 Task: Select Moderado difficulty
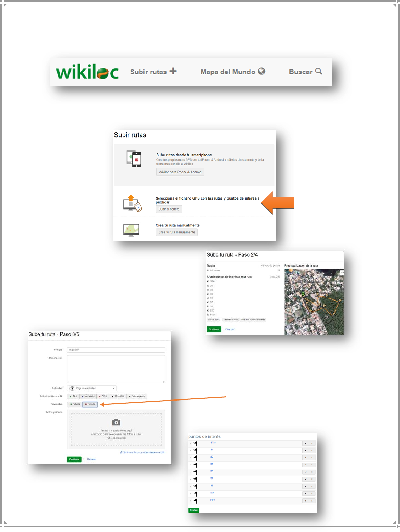(x=88, y=396)
